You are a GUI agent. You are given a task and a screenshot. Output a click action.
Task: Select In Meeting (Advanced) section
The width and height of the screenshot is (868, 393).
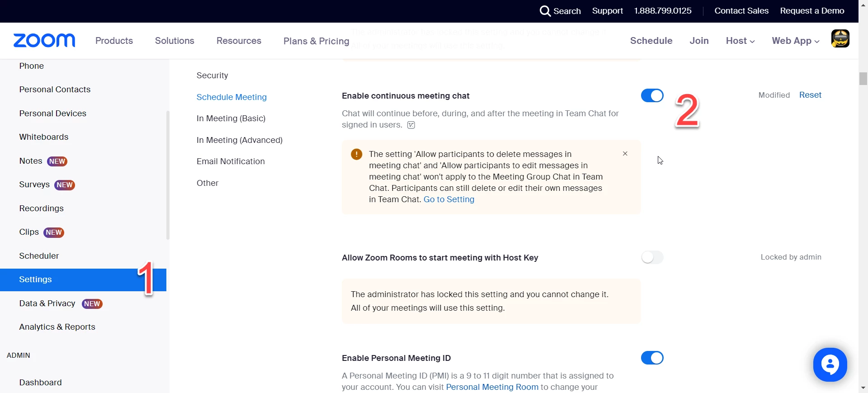240,140
